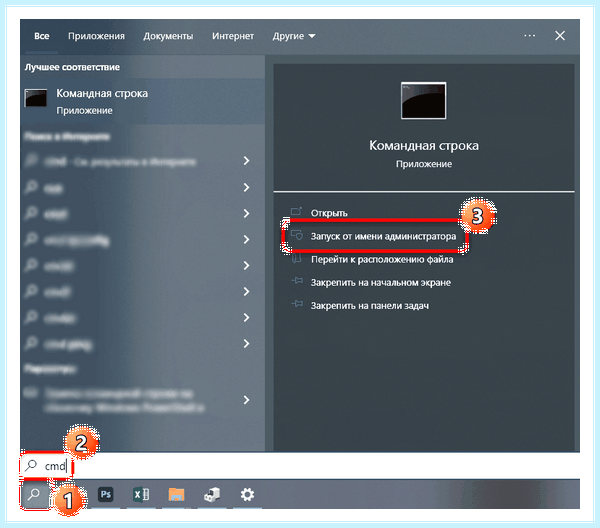Open Photoshop from the taskbar
The height and width of the screenshot is (528, 600).
[106, 494]
